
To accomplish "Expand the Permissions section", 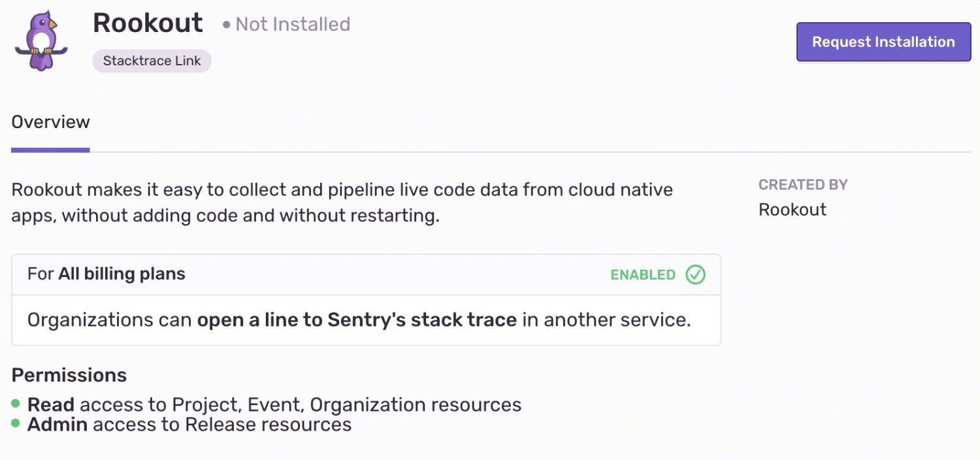I will coord(69,375).
